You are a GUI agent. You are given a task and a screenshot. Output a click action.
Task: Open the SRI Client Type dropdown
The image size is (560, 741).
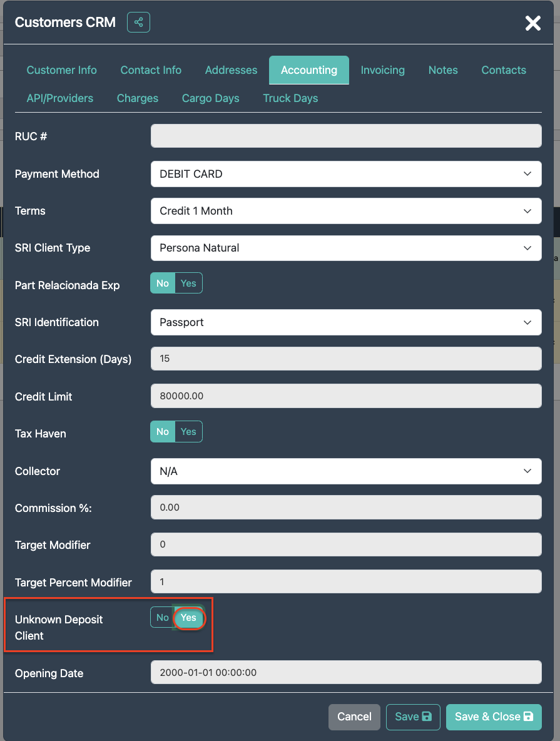(345, 248)
